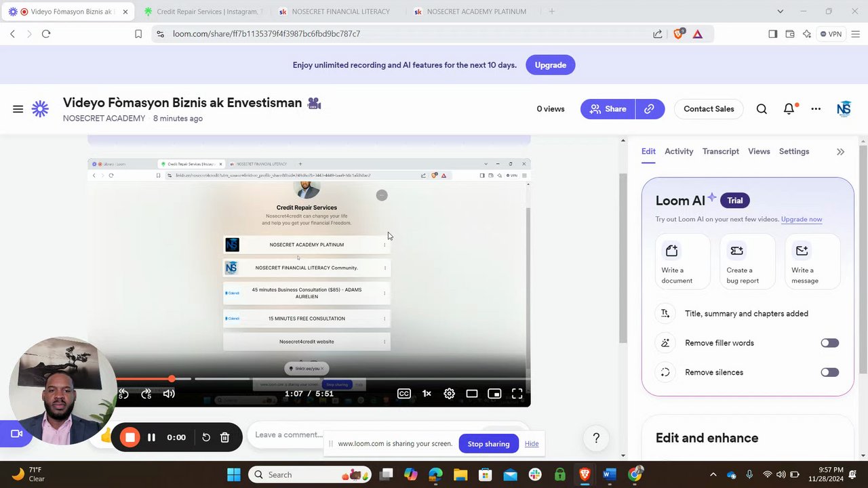Click the video title text
The width and height of the screenshot is (868, 488).
click(x=182, y=103)
